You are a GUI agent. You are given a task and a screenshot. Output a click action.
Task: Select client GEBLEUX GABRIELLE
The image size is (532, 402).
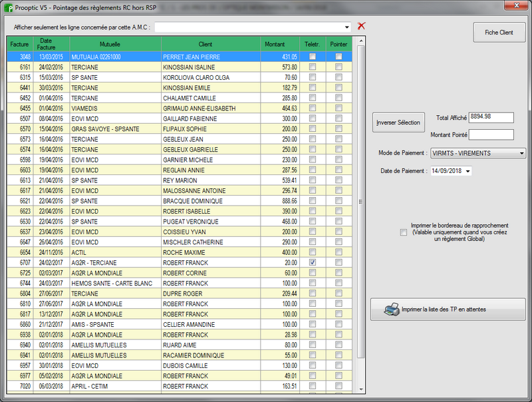[x=190, y=149]
